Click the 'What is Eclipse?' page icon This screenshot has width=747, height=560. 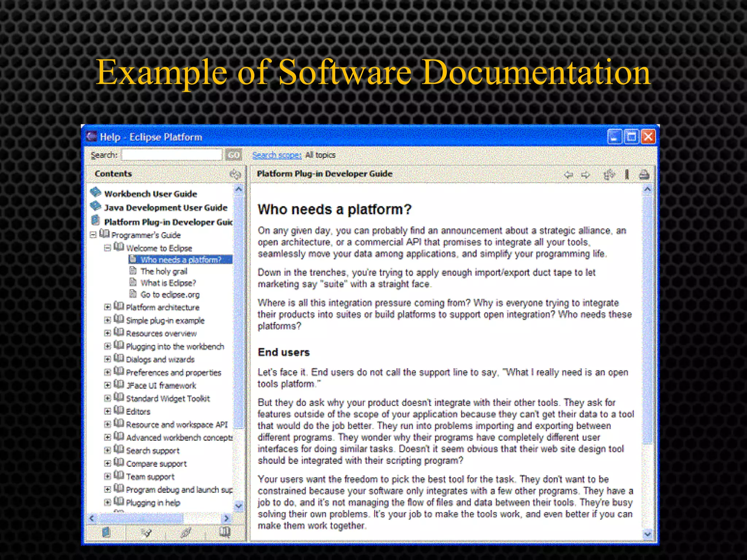133,283
